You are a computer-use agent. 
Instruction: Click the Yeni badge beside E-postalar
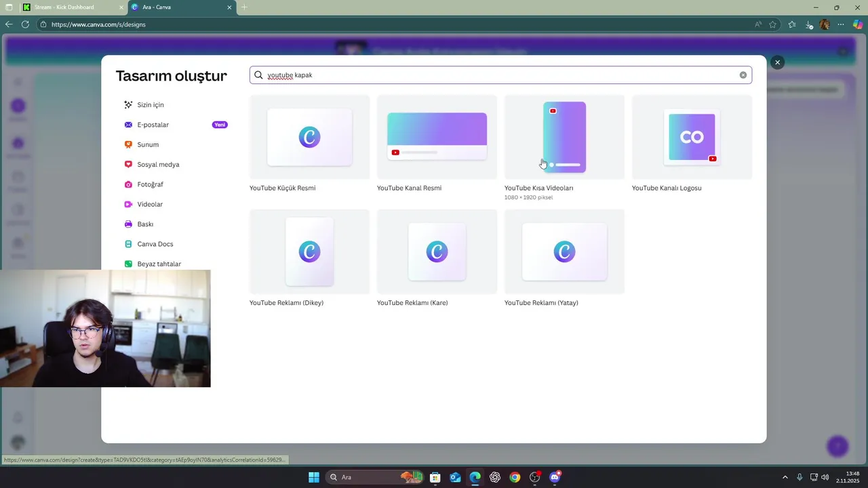(x=220, y=125)
